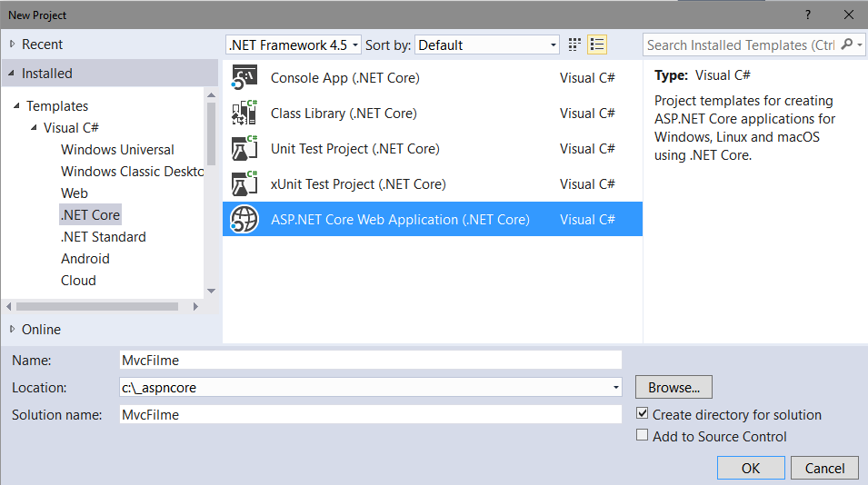The height and width of the screenshot is (485, 868).
Task: Open the search options dropdown arrow
Action: click(x=859, y=45)
